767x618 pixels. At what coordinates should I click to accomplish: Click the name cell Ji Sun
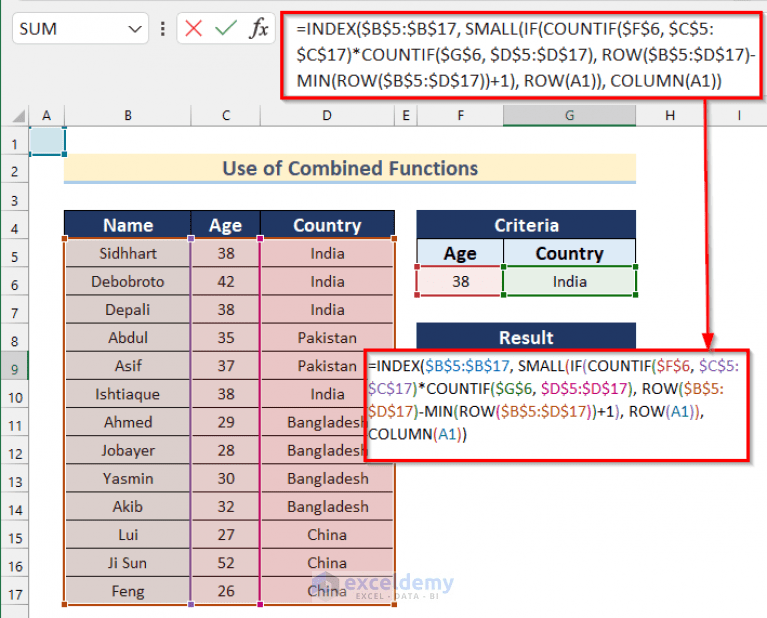[128, 563]
